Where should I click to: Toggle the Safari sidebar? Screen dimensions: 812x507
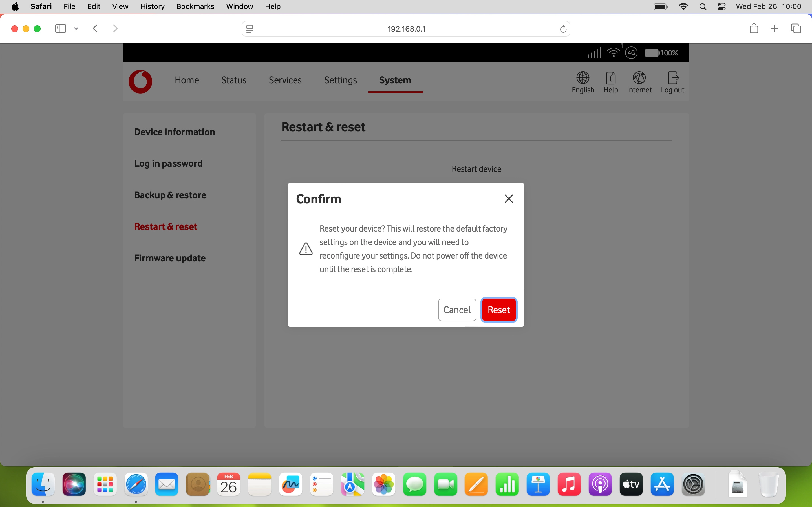[60, 28]
